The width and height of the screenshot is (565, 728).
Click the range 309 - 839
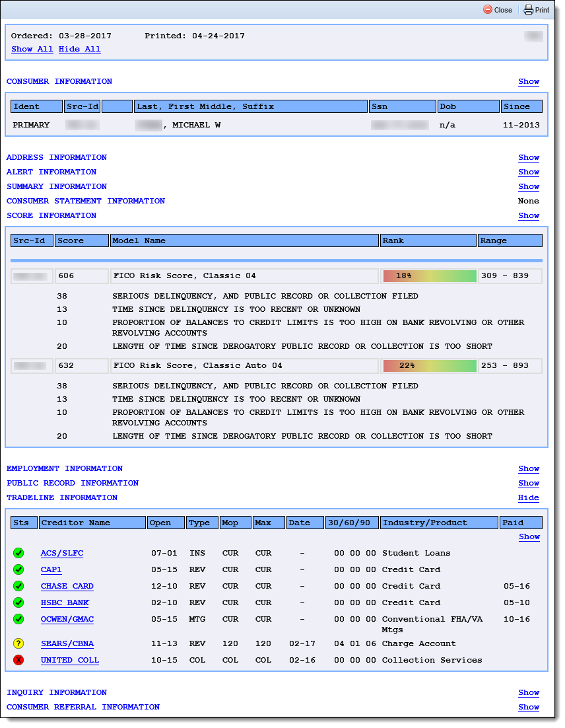click(x=505, y=275)
